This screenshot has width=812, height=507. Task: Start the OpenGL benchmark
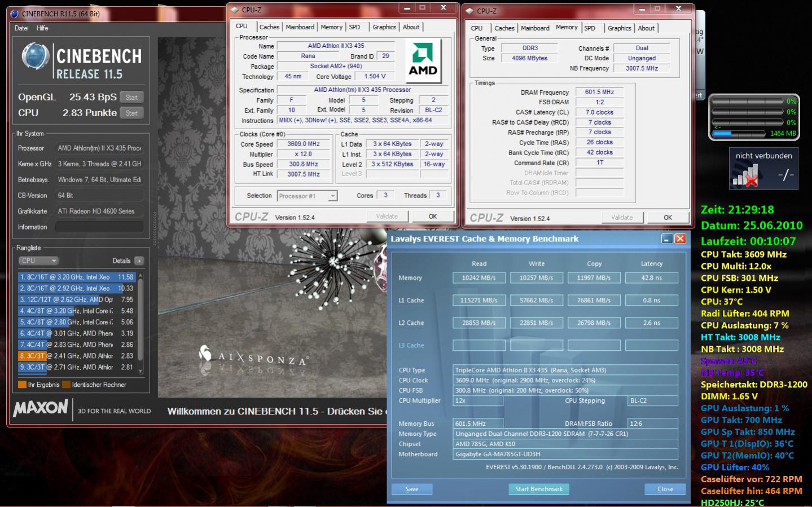tap(132, 97)
